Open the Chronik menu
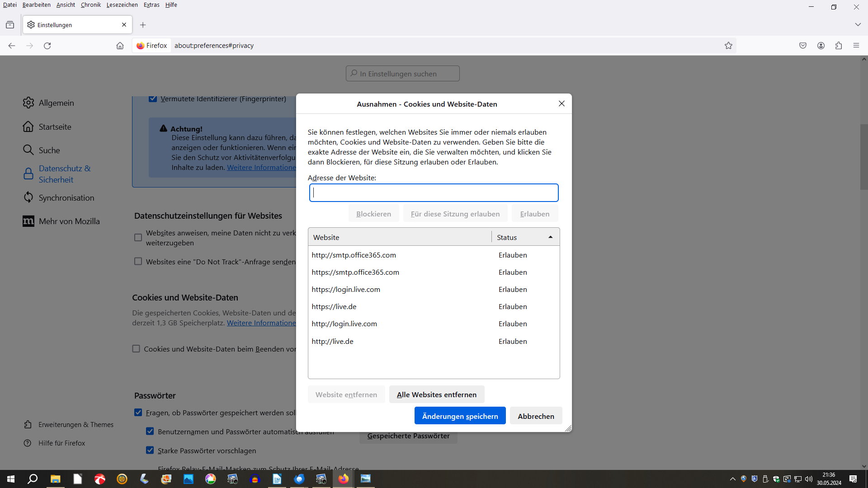The width and height of the screenshot is (868, 488). coord(90,5)
